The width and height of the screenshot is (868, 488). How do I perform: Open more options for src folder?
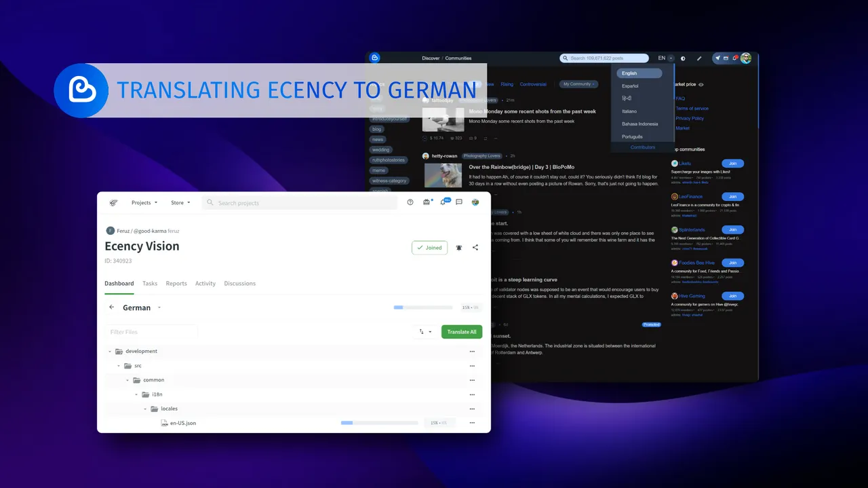tap(472, 366)
